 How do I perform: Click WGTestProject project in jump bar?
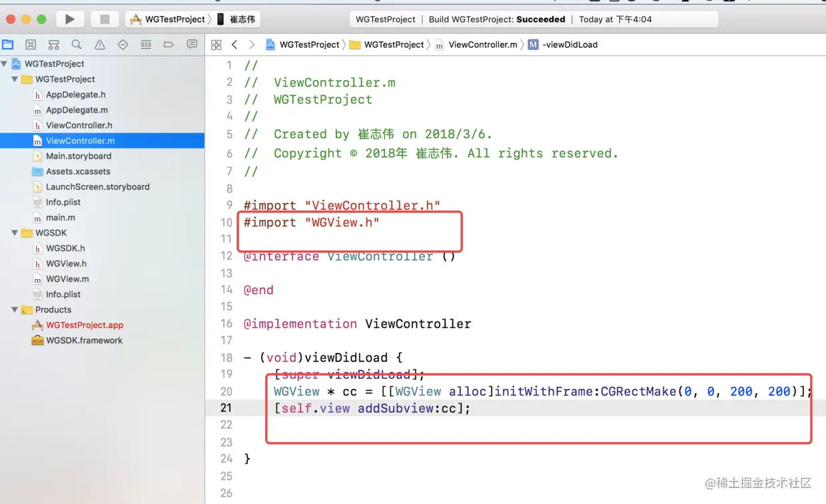point(303,45)
